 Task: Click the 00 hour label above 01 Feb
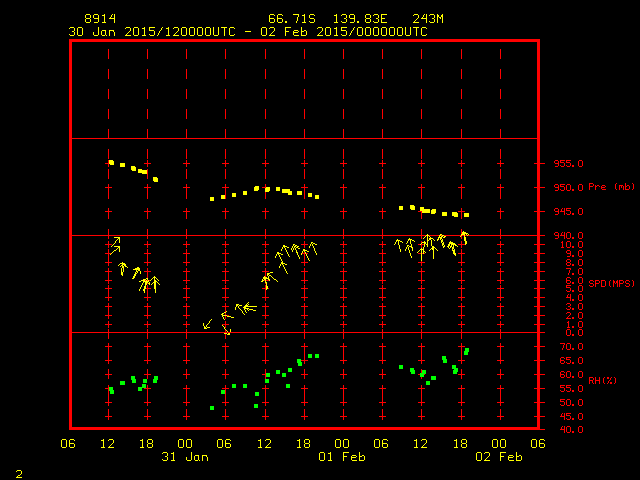pos(342,444)
